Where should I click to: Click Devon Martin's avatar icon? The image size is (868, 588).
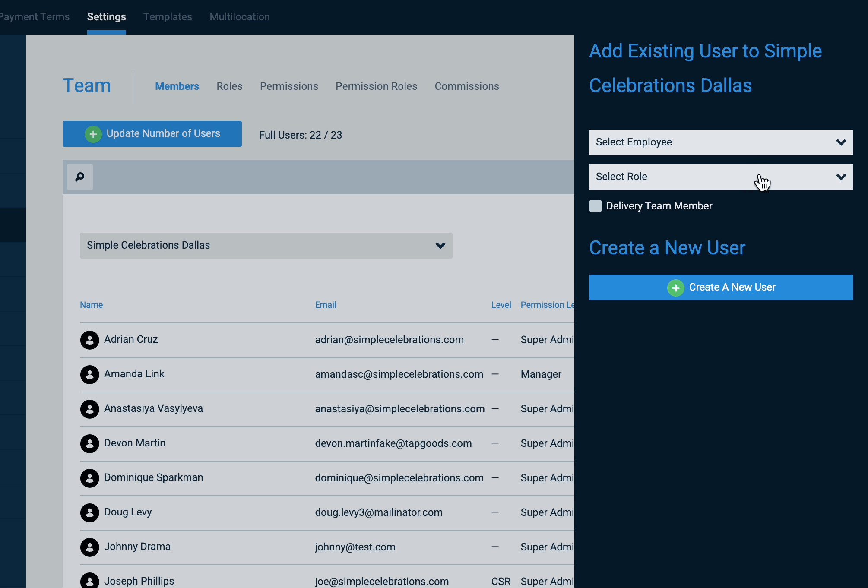pos(90,444)
